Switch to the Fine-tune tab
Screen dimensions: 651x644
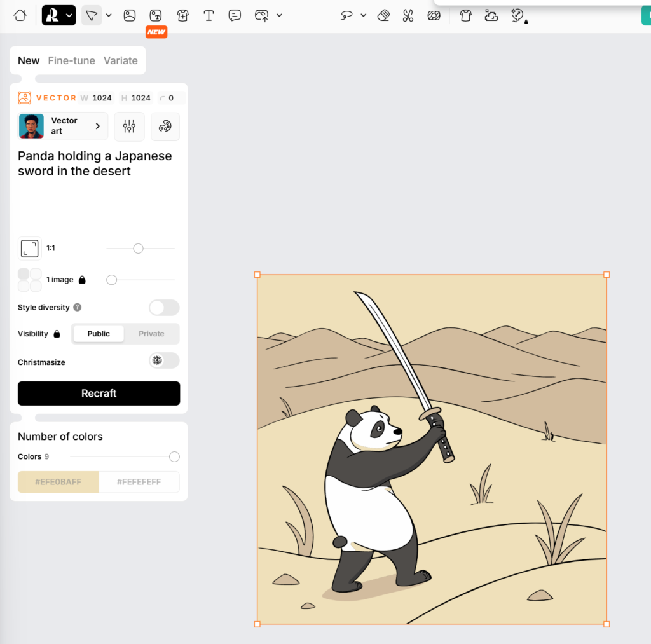71,60
